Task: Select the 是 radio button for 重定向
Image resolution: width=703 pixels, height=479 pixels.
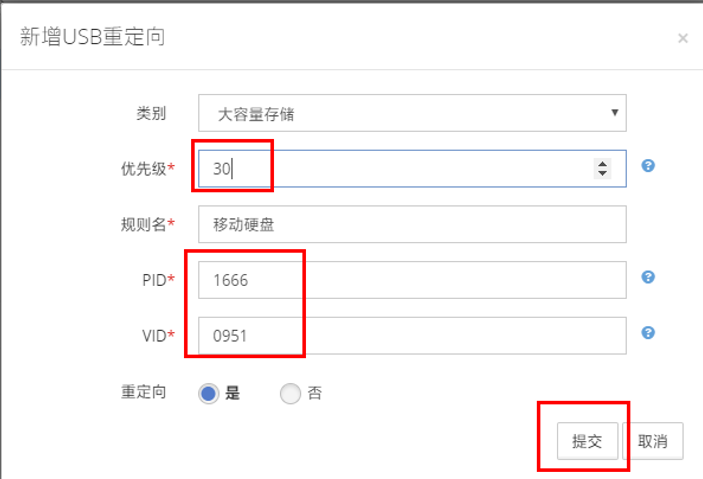Action: (x=208, y=393)
